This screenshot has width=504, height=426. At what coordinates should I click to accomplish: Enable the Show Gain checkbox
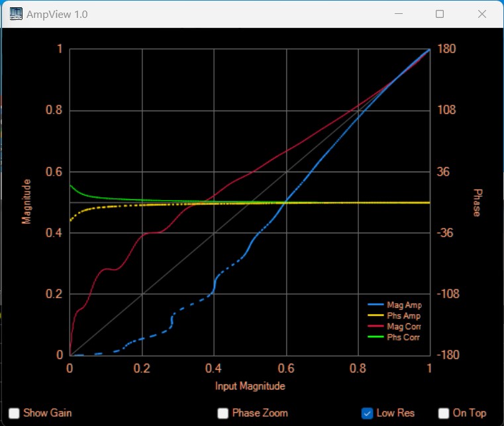point(14,413)
